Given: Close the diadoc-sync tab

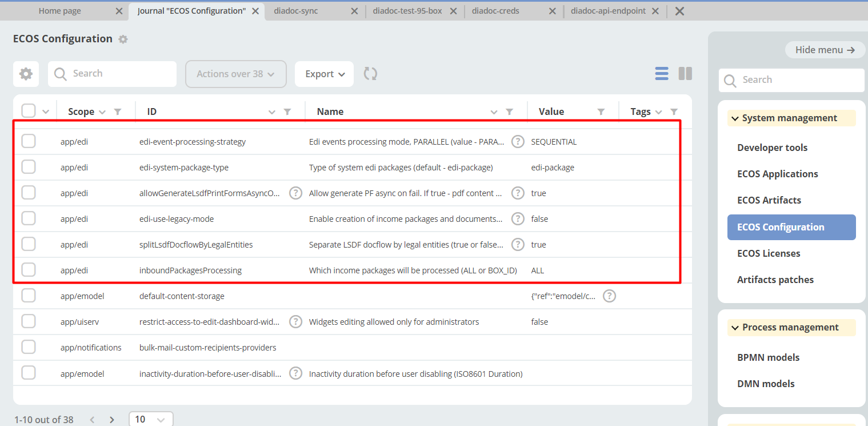Looking at the screenshot, I should (x=354, y=11).
